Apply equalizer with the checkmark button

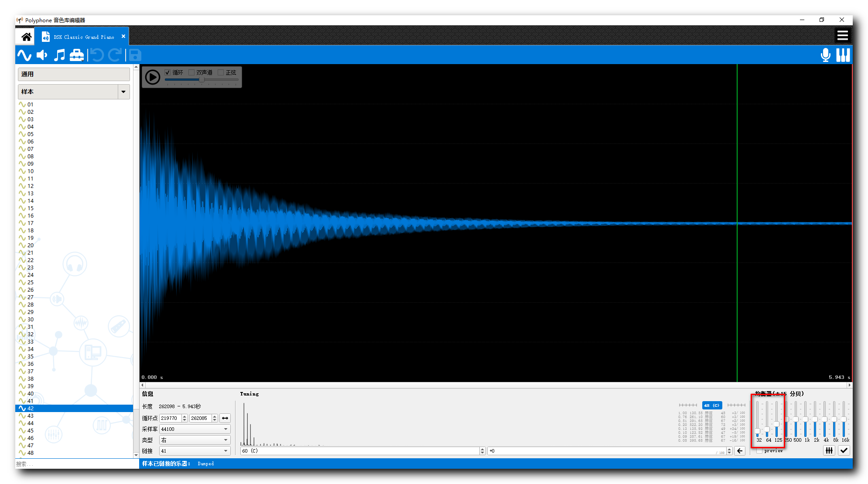point(844,451)
